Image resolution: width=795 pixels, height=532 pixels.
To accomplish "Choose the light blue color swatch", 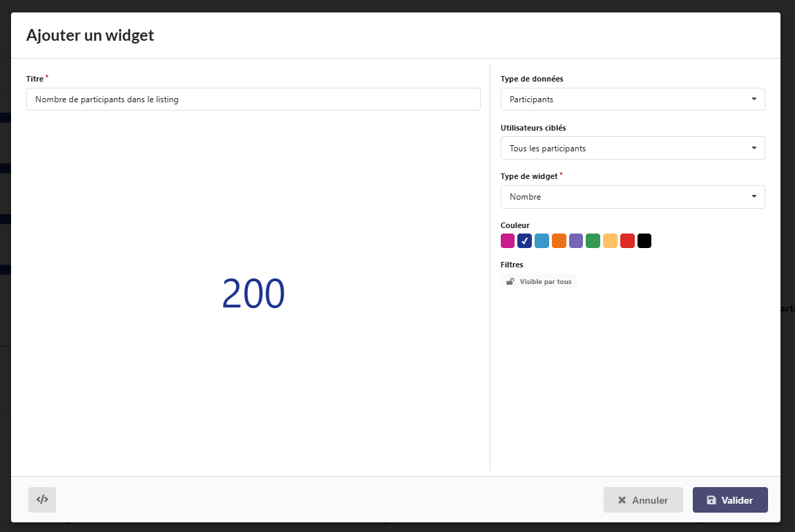I will (x=542, y=241).
